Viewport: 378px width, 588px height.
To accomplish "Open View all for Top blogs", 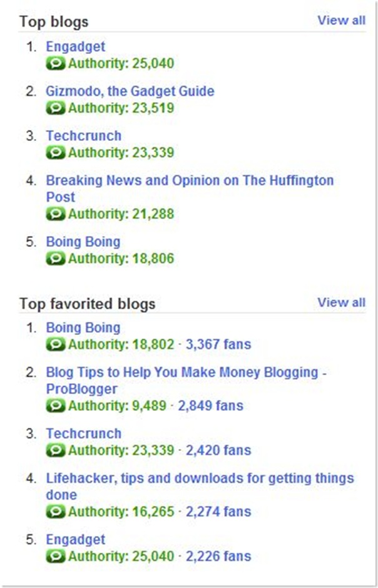I will [x=341, y=20].
